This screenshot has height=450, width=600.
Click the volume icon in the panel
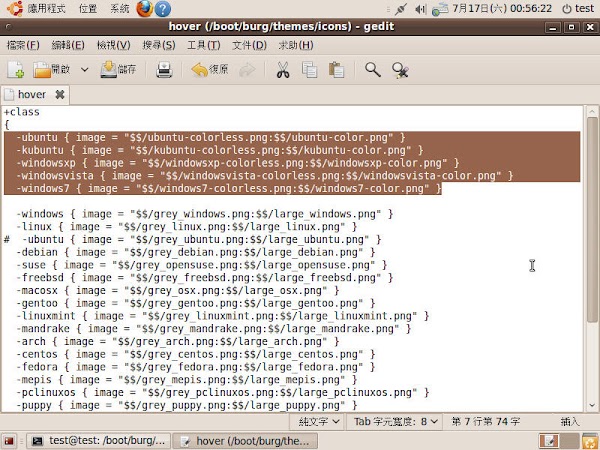(x=420, y=9)
